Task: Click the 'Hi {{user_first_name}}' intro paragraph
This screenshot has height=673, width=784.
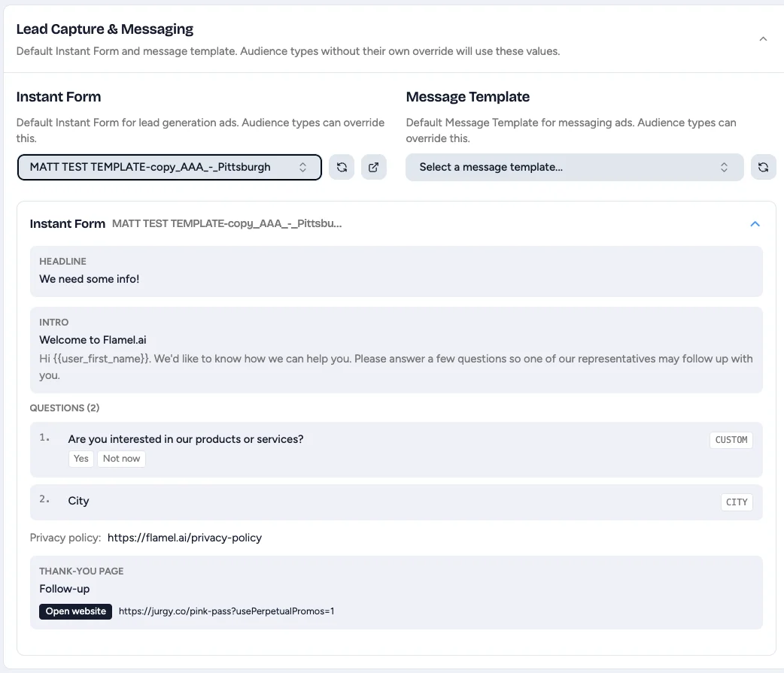Action: point(396,367)
